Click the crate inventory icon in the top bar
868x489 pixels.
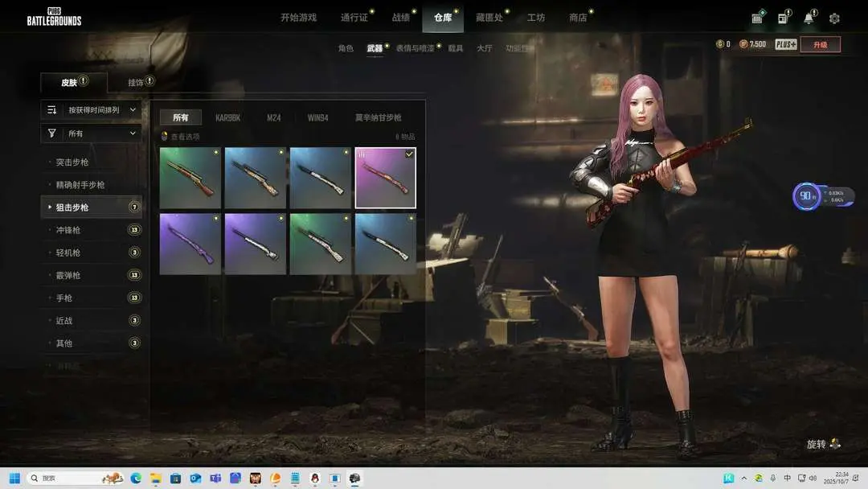coord(757,18)
